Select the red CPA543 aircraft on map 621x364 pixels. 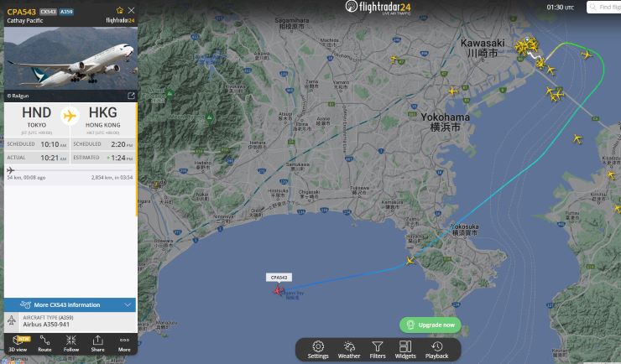pos(278,291)
